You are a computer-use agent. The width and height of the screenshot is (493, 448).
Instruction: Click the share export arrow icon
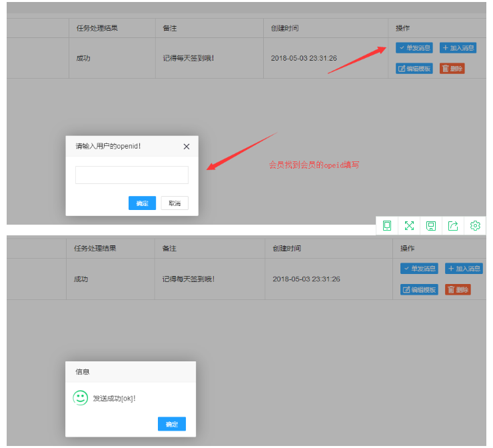pyautogui.click(x=453, y=226)
